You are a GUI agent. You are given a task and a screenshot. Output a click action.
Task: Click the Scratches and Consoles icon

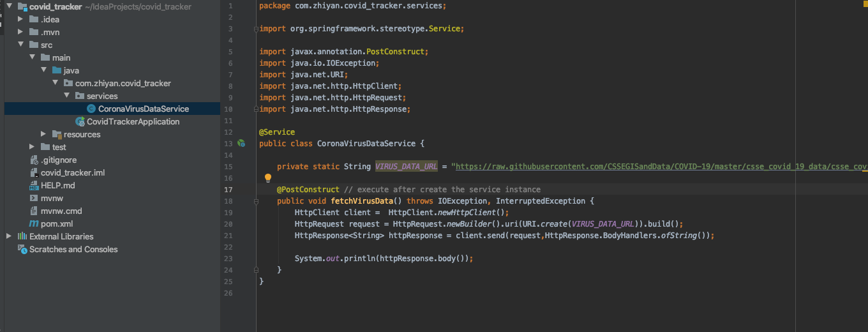click(x=22, y=250)
